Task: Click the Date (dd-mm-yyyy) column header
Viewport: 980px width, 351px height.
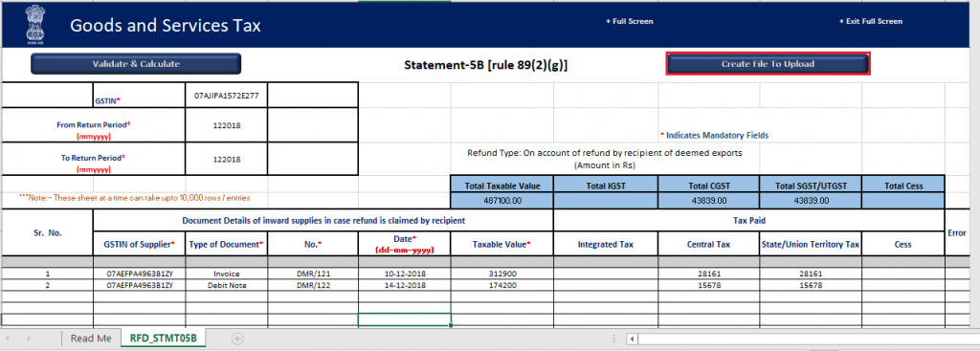Action: (405, 244)
